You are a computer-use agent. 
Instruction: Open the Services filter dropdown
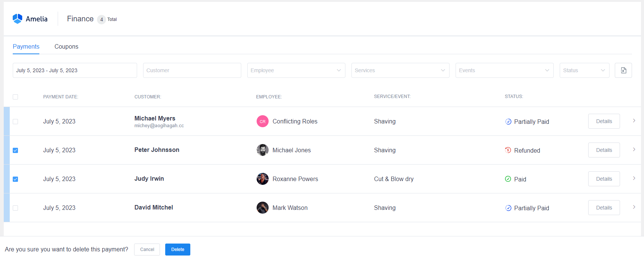coord(400,70)
